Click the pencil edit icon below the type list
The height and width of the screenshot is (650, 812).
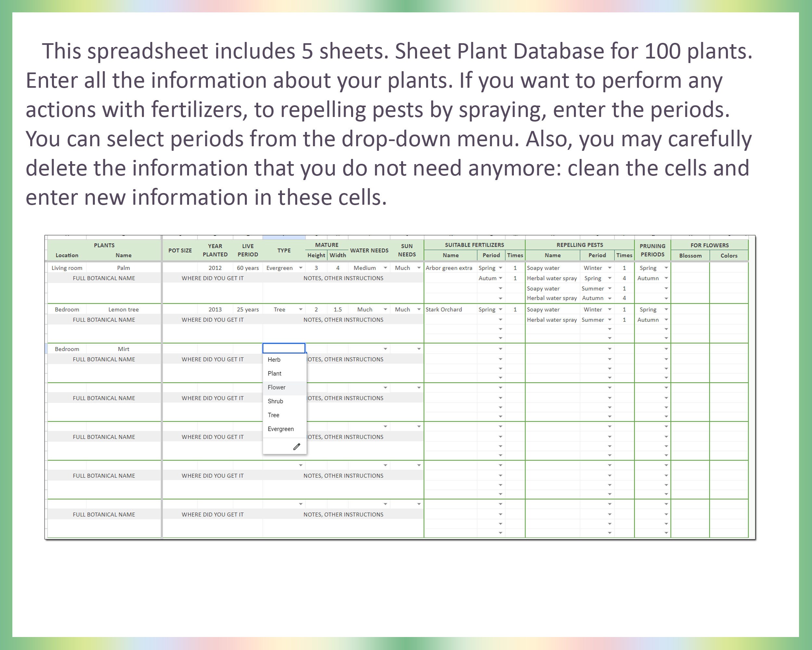coord(297,447)
